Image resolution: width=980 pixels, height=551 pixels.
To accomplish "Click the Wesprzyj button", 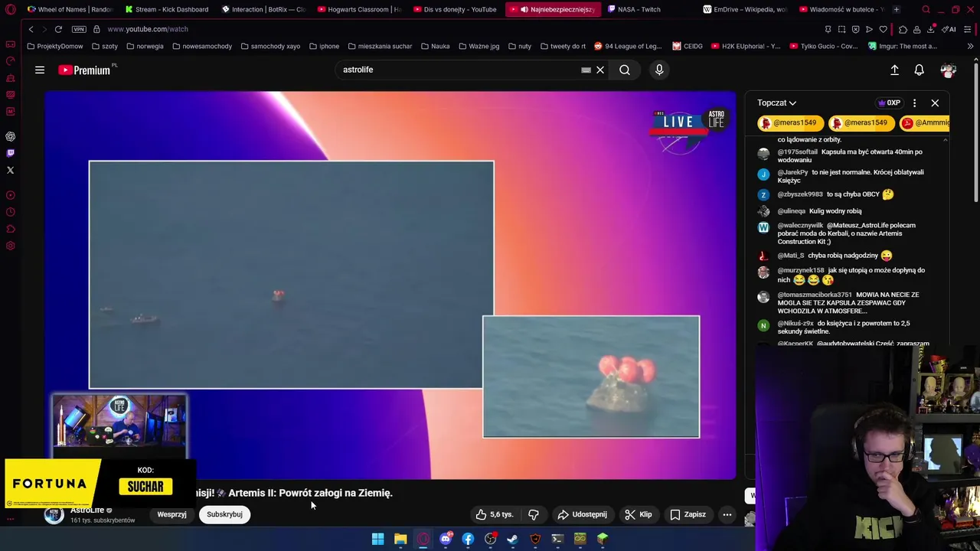I will 171,514.
